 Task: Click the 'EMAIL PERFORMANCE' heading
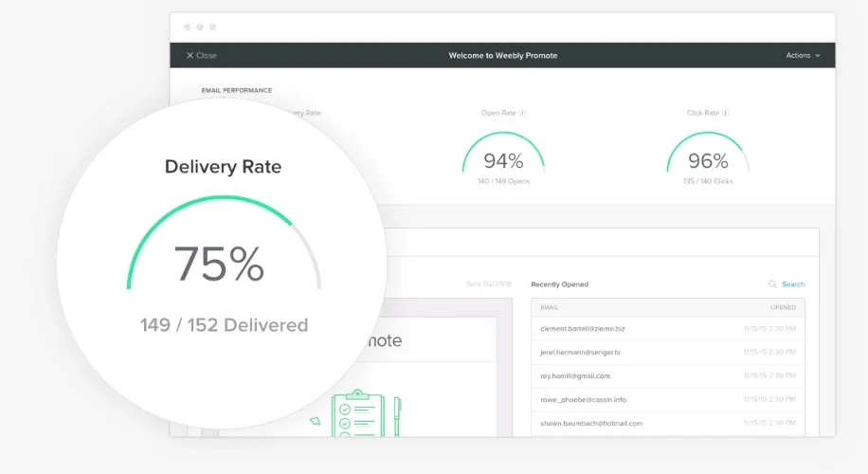click(236, 90)
